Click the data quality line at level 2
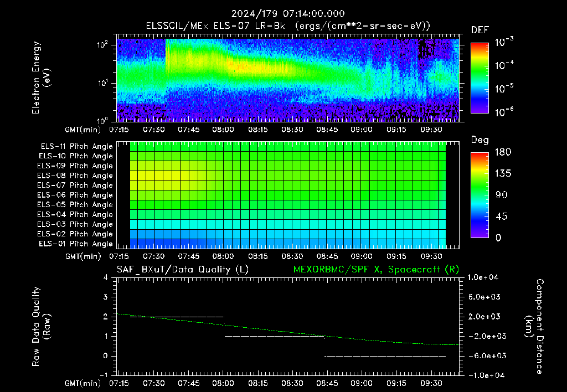 tap(177, 317)
